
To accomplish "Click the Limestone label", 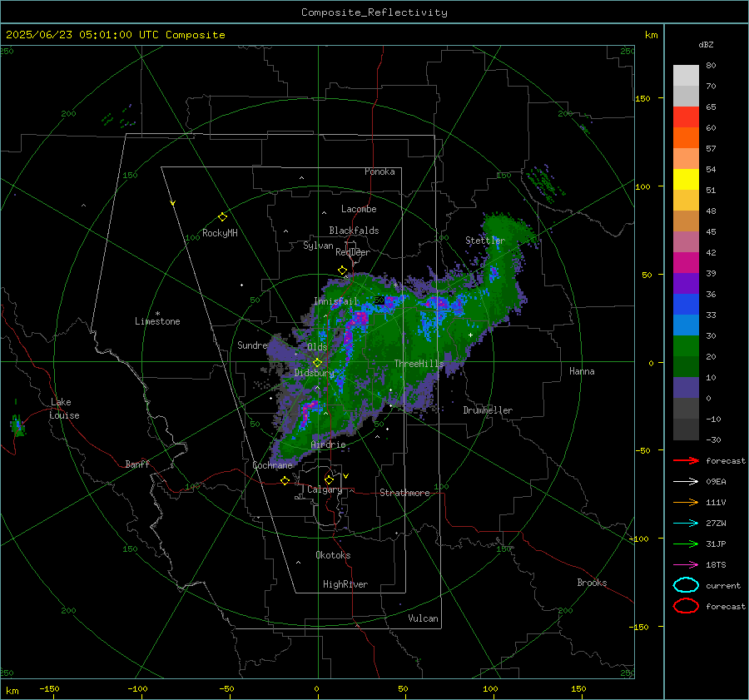I will 157,321.
